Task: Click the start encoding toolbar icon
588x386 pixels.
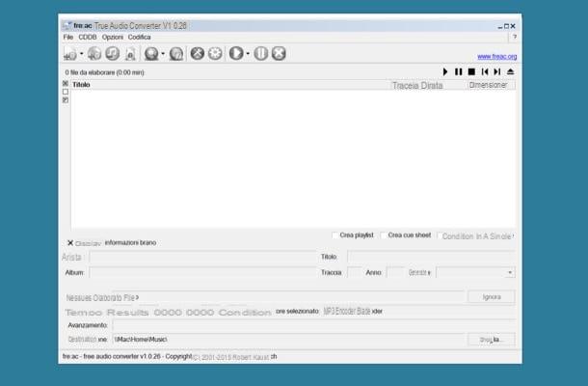Action: (236, 53)
